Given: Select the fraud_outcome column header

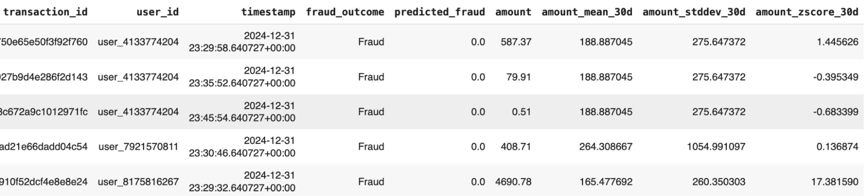Looking at the screenshot, I should click(x=345, y=12).
